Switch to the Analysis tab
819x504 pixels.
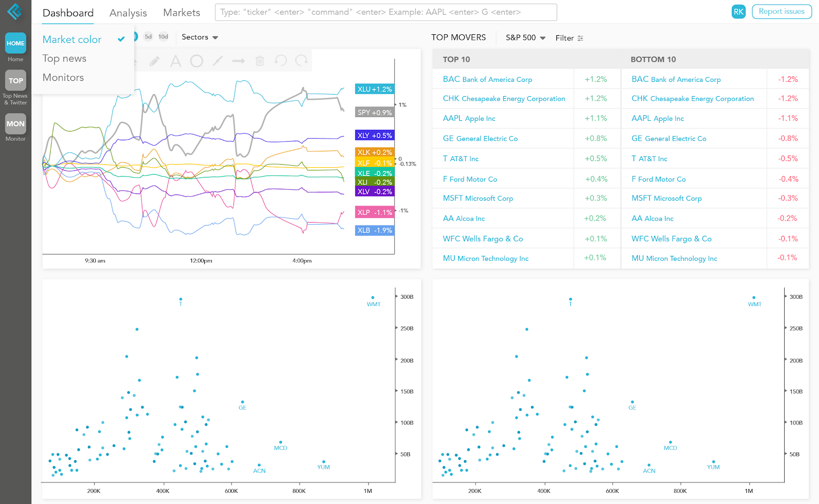[128, 13]
